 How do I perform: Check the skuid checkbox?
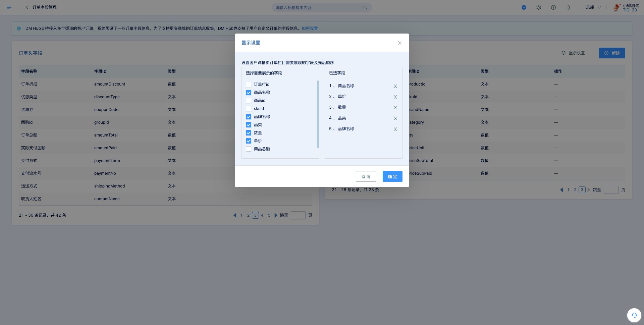pos(249,109)
